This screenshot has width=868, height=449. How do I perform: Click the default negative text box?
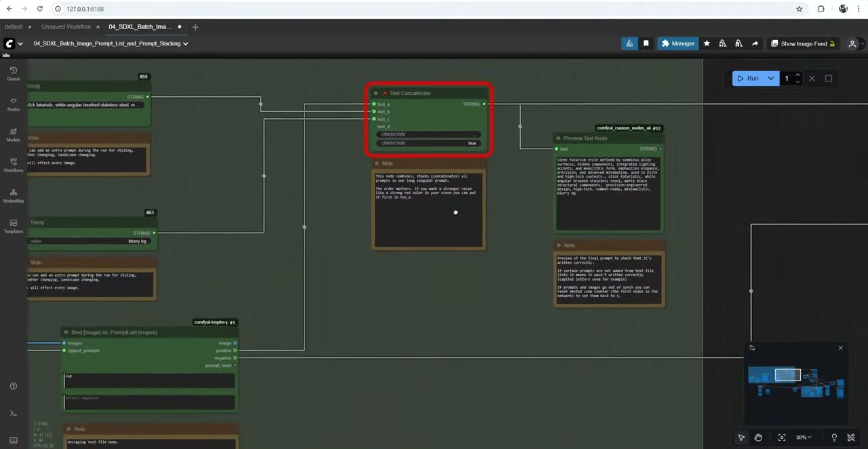[x=149, y=402]
